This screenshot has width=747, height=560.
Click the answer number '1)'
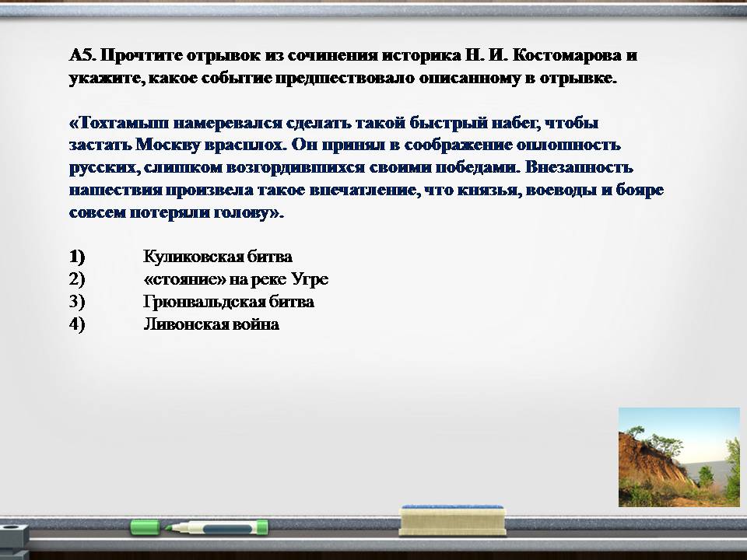[x=77, y=257]
